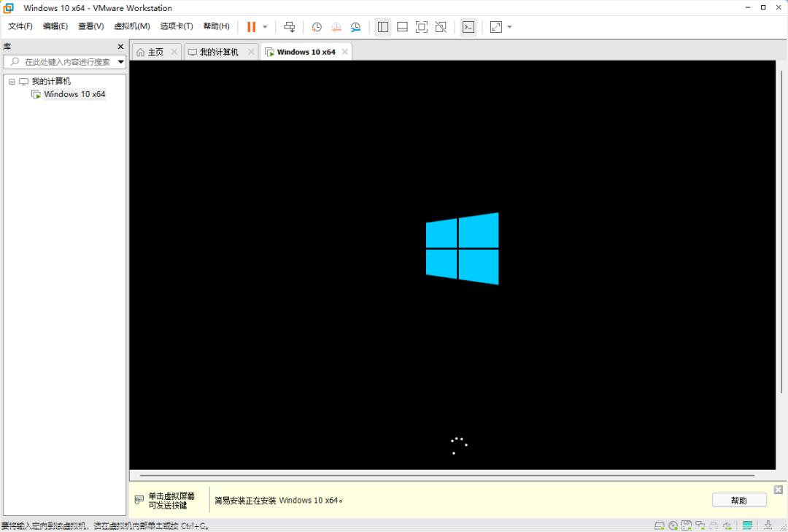Click the 帮助 button in the notice bar

739,500
